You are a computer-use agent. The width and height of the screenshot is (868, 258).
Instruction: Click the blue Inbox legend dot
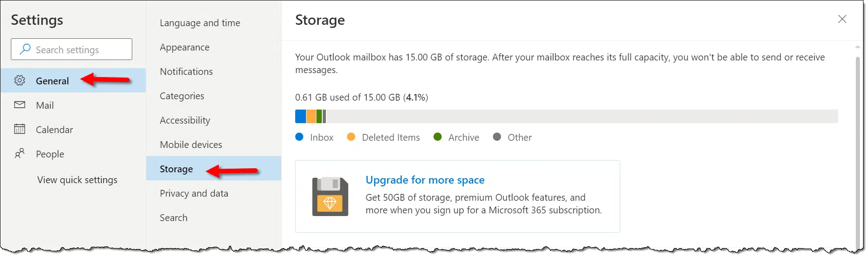click(299, 137)
